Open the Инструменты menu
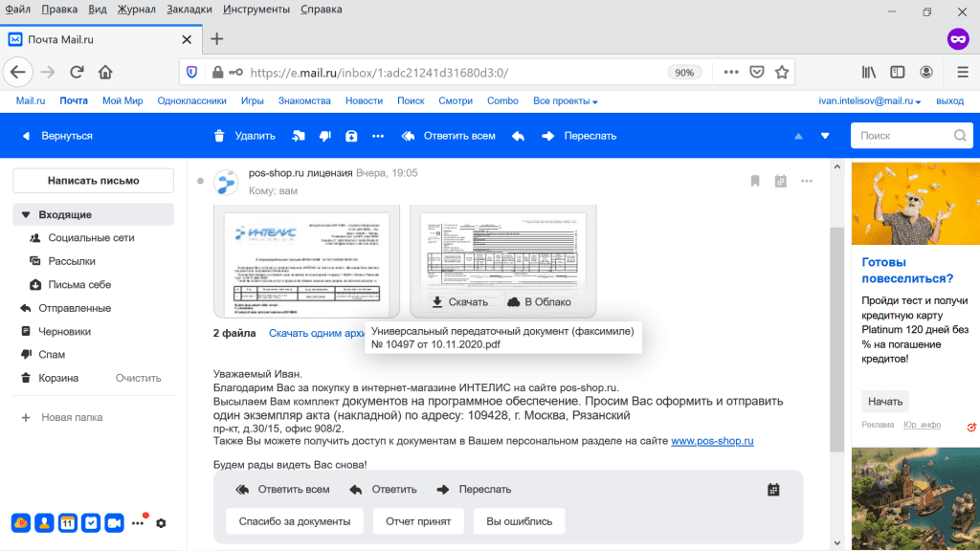The width and height of the screenshot is (980, 551). point(256,9)
